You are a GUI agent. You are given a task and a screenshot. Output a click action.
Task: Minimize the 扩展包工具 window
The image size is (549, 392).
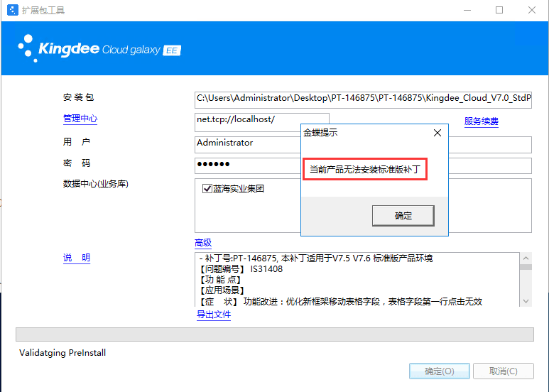coord(467,11)
